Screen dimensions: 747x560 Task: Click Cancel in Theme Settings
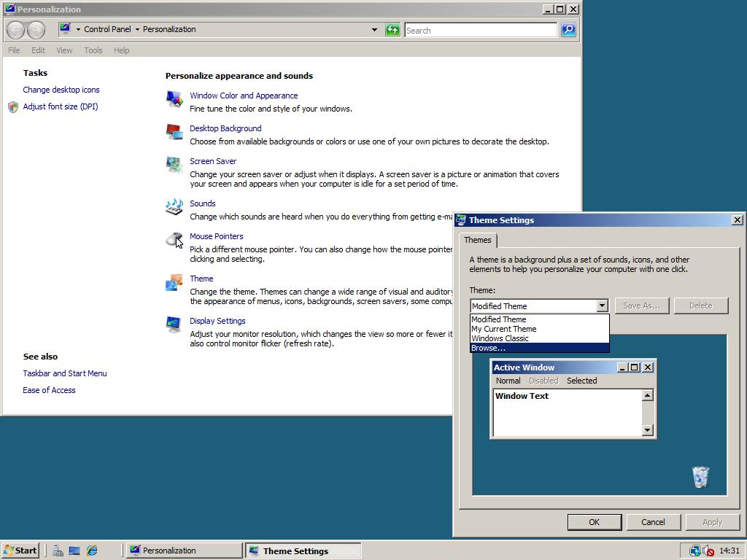pos(653,522)
